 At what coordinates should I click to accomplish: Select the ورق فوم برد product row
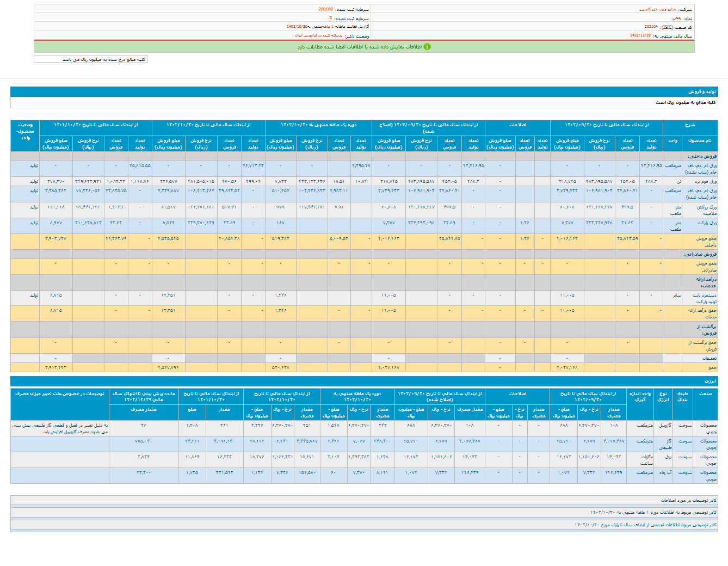pos(706,181)
